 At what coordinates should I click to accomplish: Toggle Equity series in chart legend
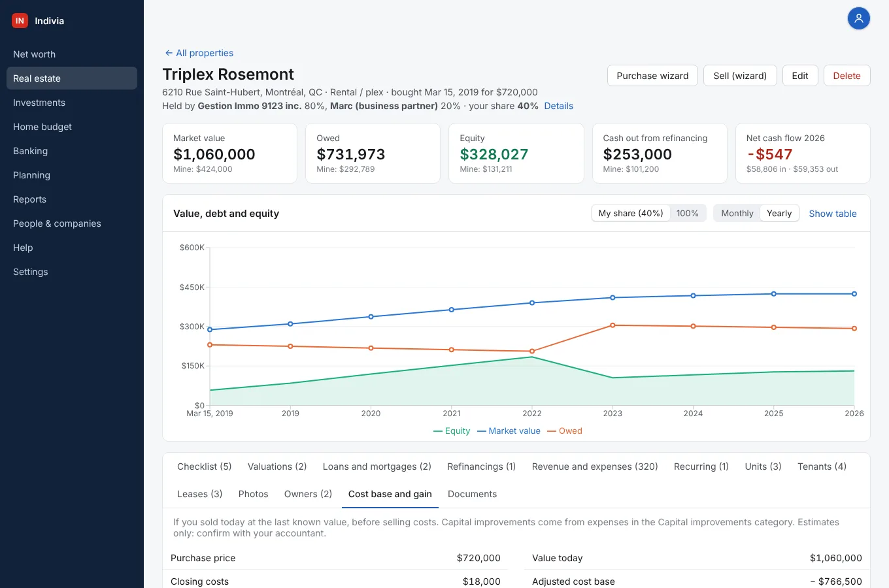(x=452, y=431)
